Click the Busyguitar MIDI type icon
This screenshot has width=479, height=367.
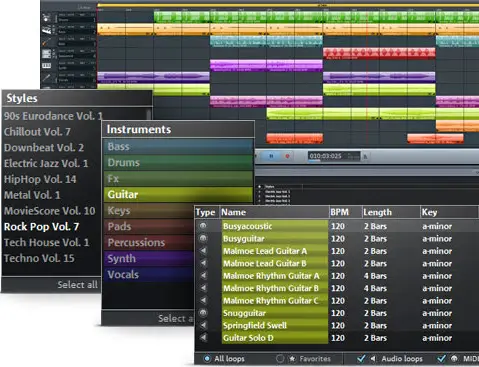(203, 238)
